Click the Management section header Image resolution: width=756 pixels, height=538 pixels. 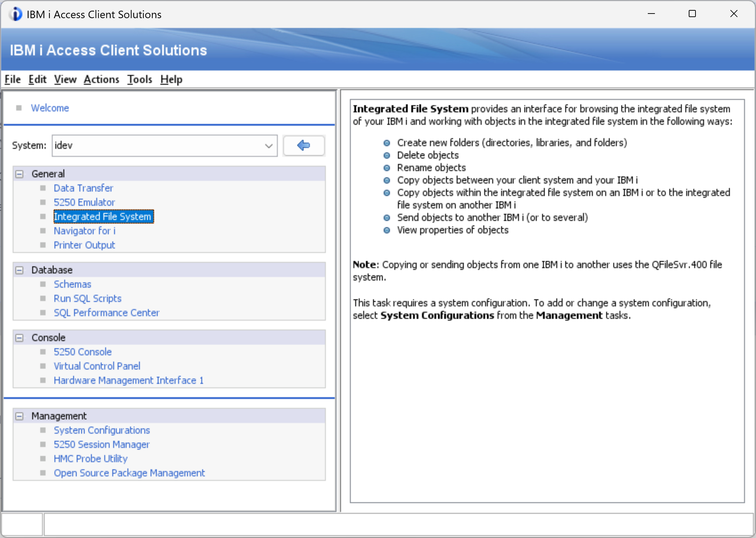[x=169, y=416]
